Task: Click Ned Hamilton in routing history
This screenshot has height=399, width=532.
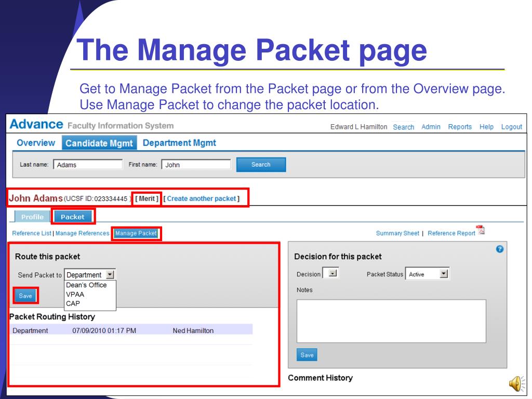Action: coord(193,330)
